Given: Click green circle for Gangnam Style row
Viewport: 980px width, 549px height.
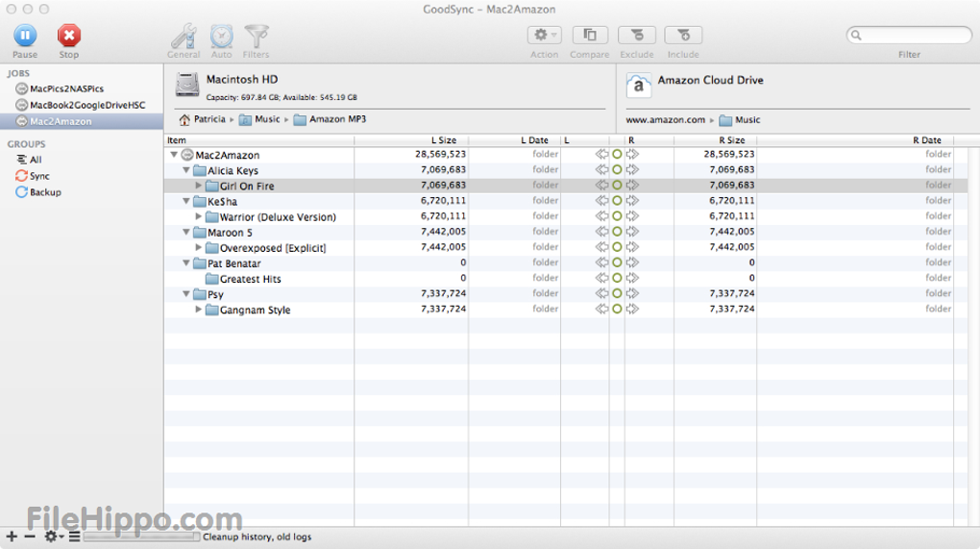Looking at the screenshot, I should (x=617, y=309).
